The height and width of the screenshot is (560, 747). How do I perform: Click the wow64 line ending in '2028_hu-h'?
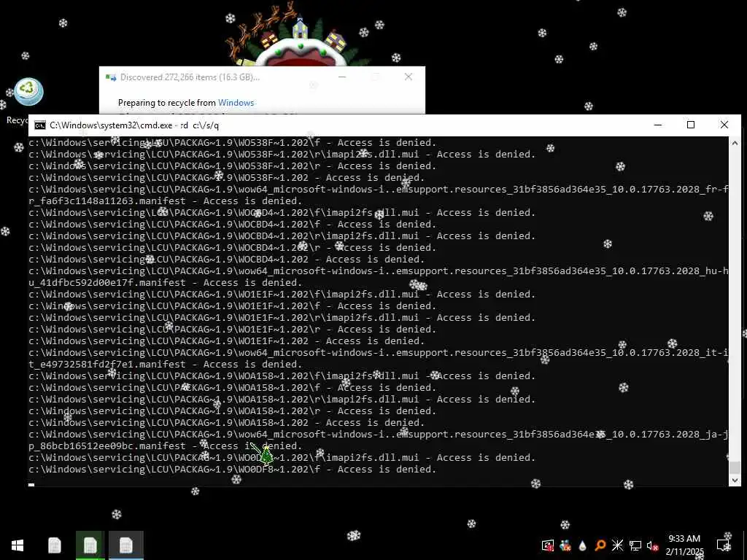(379, 271)
